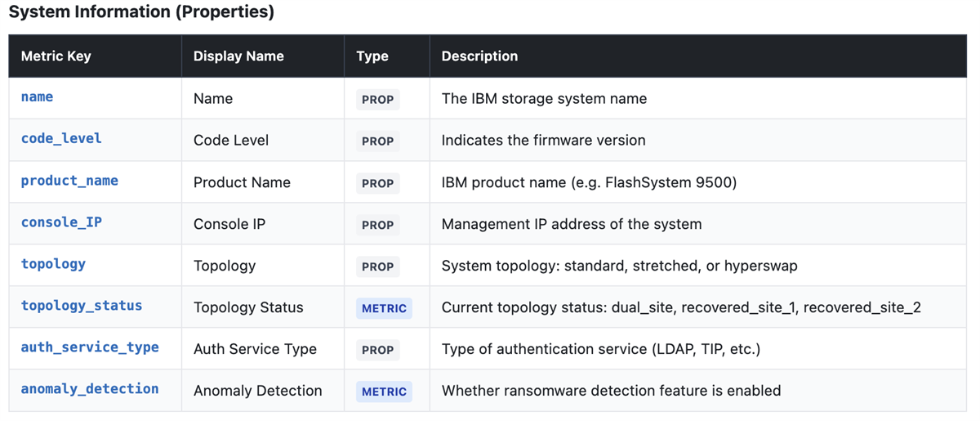
Task: Select the dual_site topology status description
Action: click(x=681, y=307)
